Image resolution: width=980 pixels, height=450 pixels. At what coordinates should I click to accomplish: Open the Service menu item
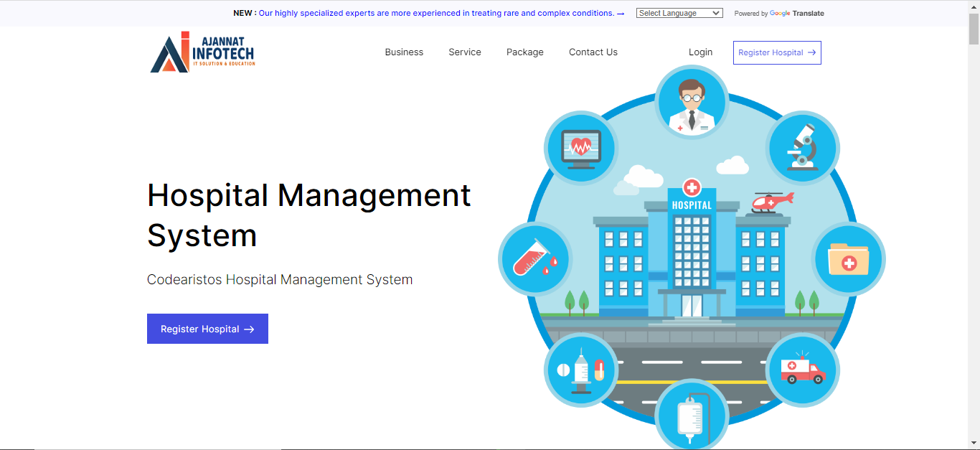pyautogui.click(x=465, y=52)
